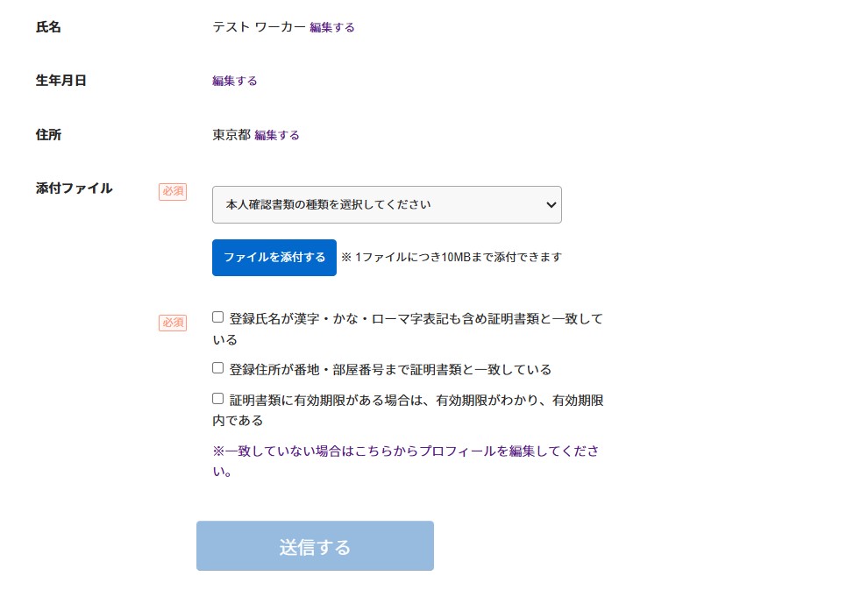Open the 編集する link beside 東京都
This screenshot has height=597, width=868.
pos(277,135)
